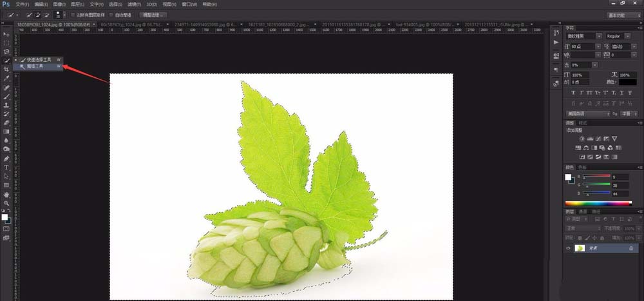The height and width of the screenshot is (301, 644).
Task: Select the Move tool in the toolbar
Action: tap(6, 34)
